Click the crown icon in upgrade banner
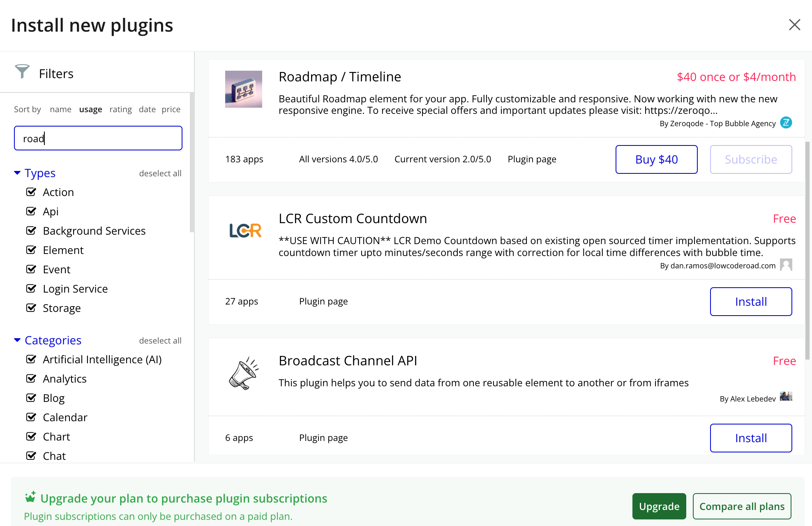This screenshot has height=526, width=812. [30, 497]
